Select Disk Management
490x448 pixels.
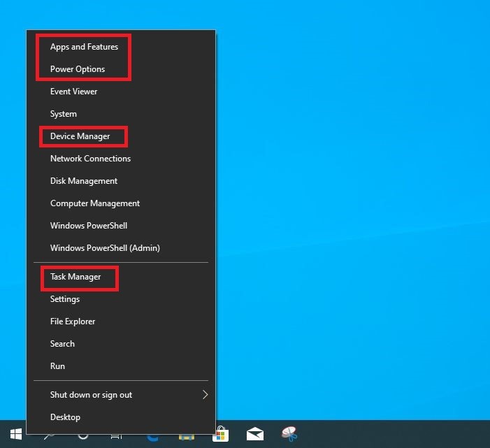84,181
